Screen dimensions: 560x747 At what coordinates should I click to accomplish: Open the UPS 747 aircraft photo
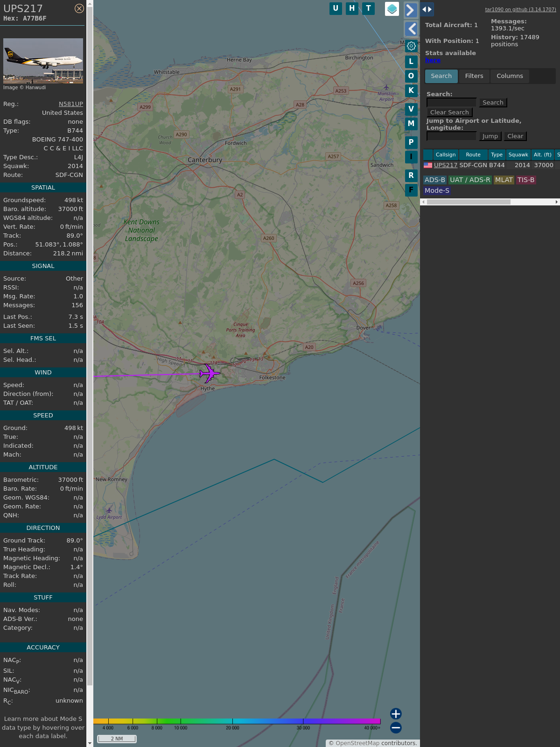pyautogui.click(x=43, y=61)
